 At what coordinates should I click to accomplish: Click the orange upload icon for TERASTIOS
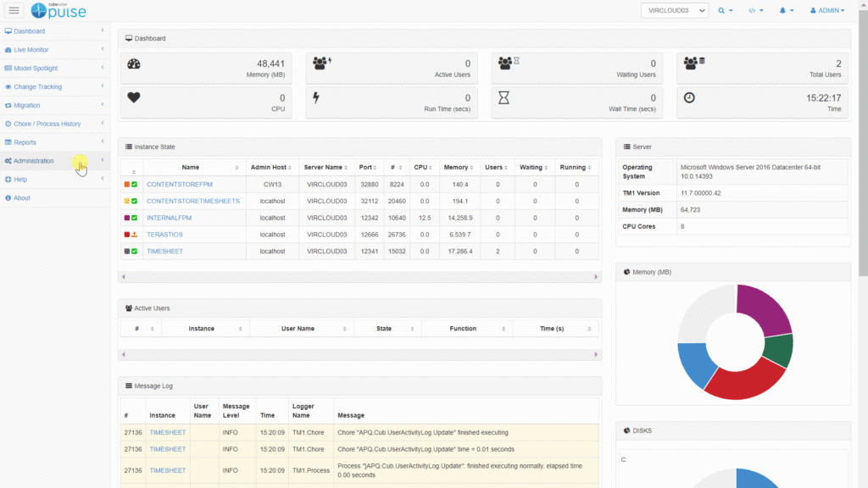135,235
